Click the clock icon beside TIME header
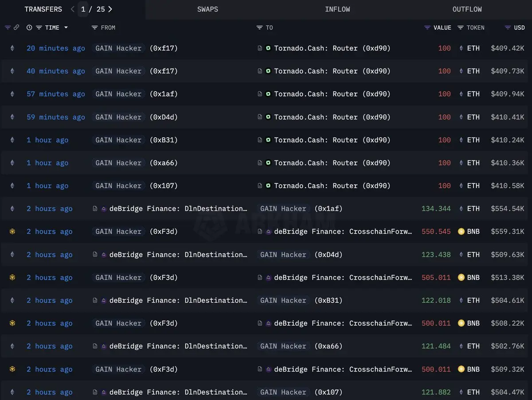Viewport: 532px width, 400px height. (x=29, y=27)
